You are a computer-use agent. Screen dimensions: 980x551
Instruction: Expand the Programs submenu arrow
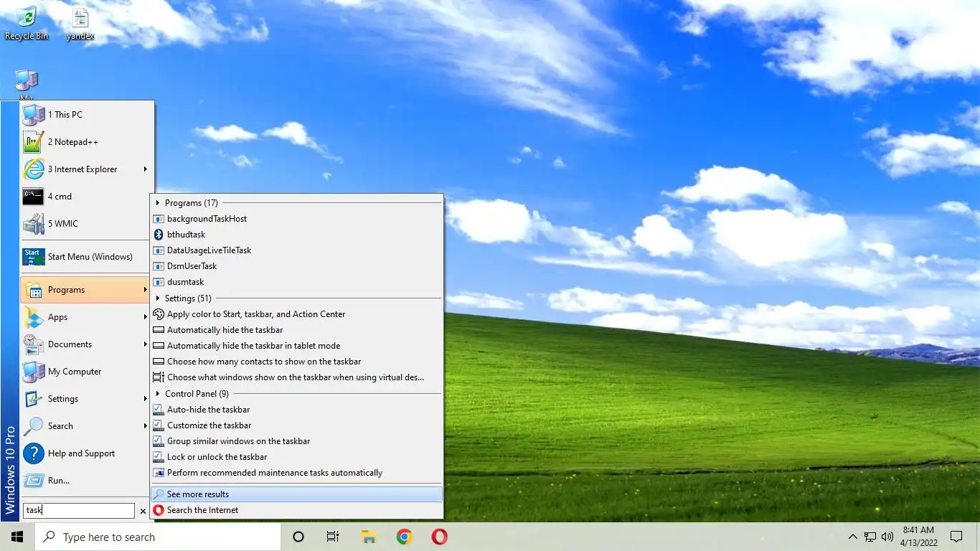click(x=145, y=290)
